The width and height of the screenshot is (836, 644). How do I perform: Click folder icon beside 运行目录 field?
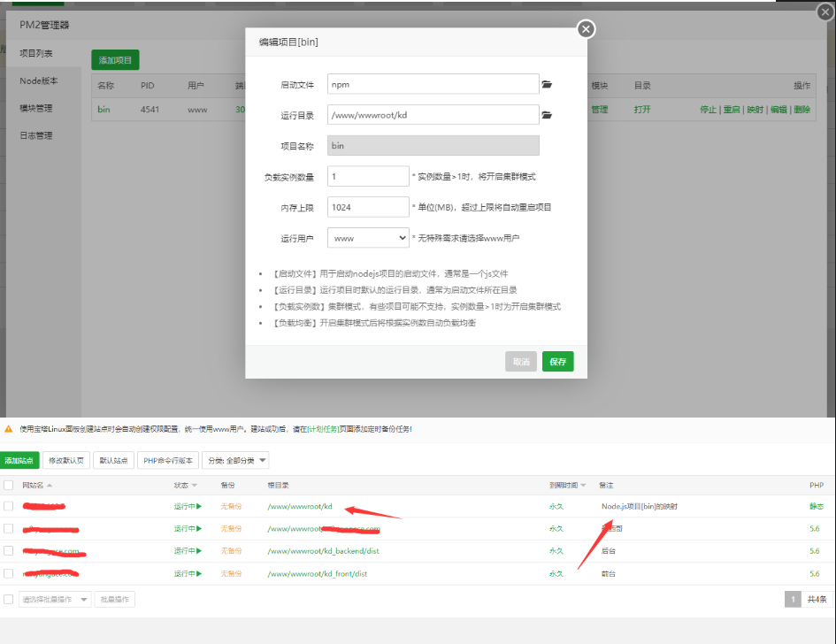click(547, 115)
